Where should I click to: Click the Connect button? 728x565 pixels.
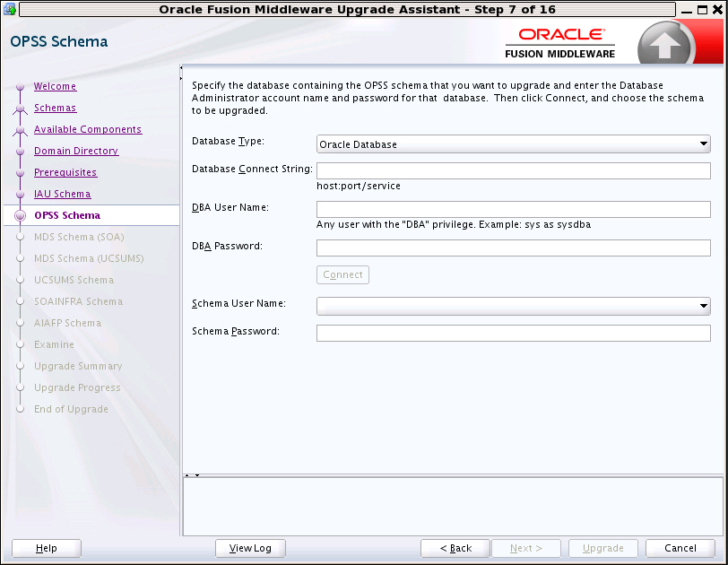click(342, 274)
